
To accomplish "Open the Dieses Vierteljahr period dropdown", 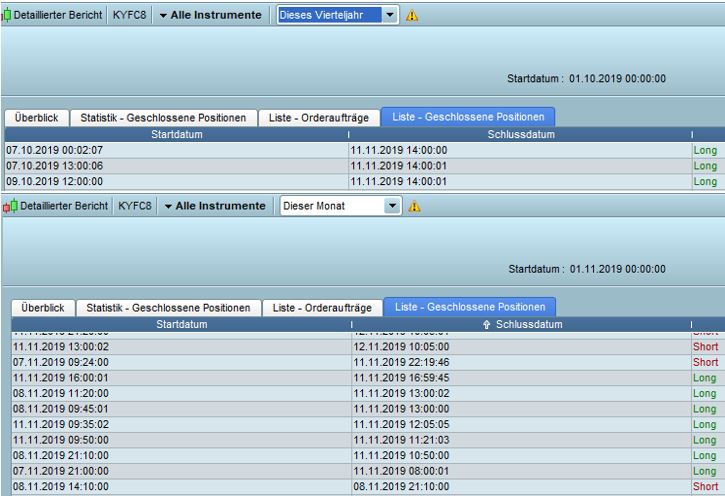I will (390, 15).
